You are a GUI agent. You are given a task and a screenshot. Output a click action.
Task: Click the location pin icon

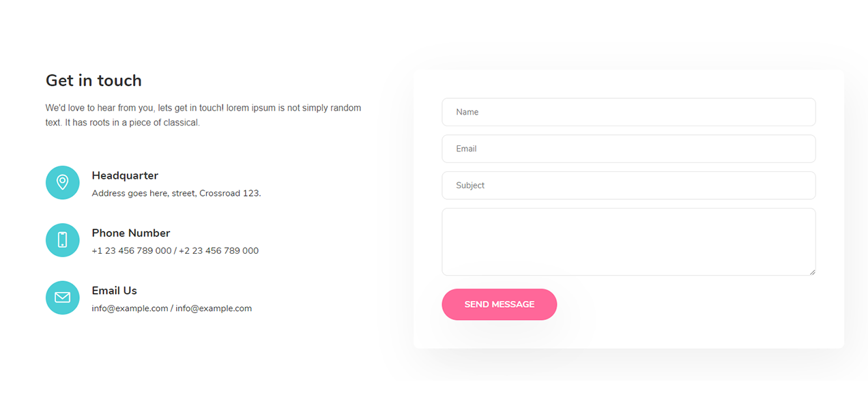click(62, 182)
